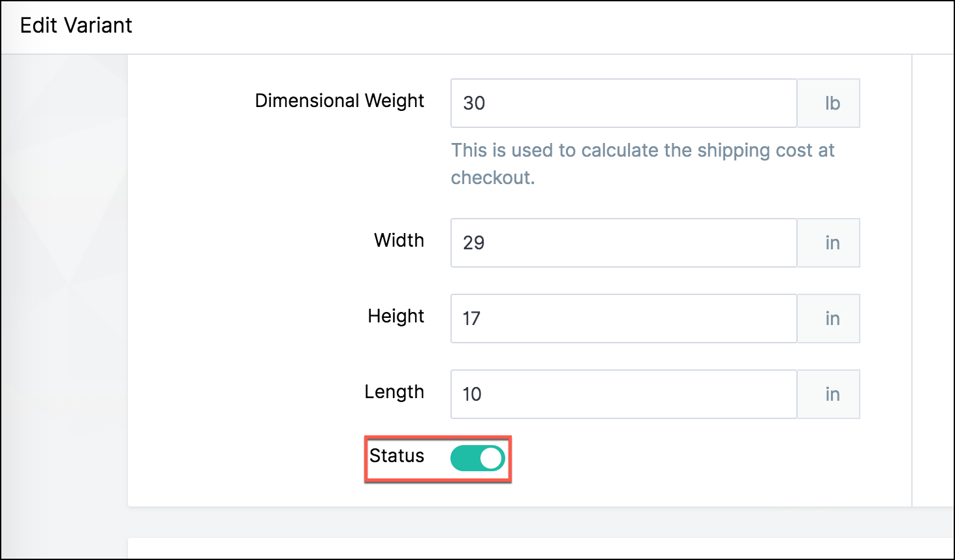Click the Status label text

(397, 456)
